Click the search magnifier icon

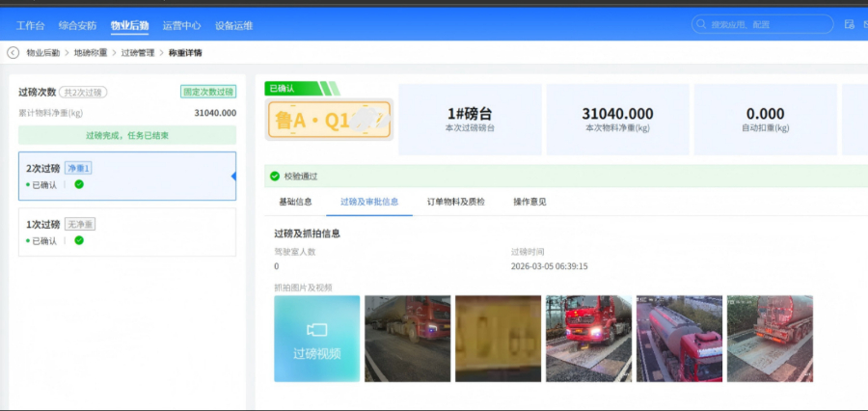click(x=702, y=25)
